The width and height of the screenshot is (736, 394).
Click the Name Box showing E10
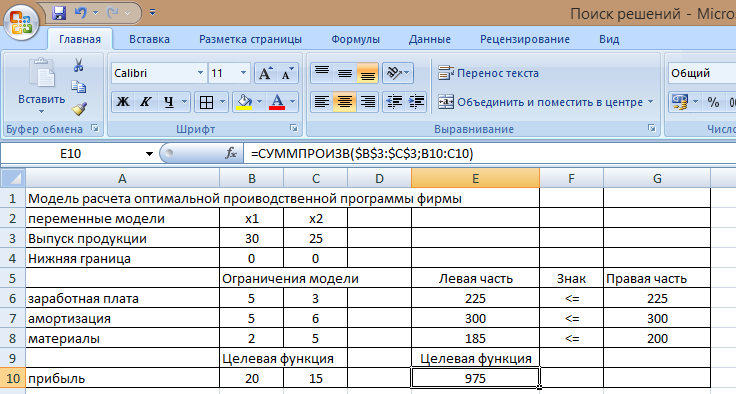tap(70, 154)
